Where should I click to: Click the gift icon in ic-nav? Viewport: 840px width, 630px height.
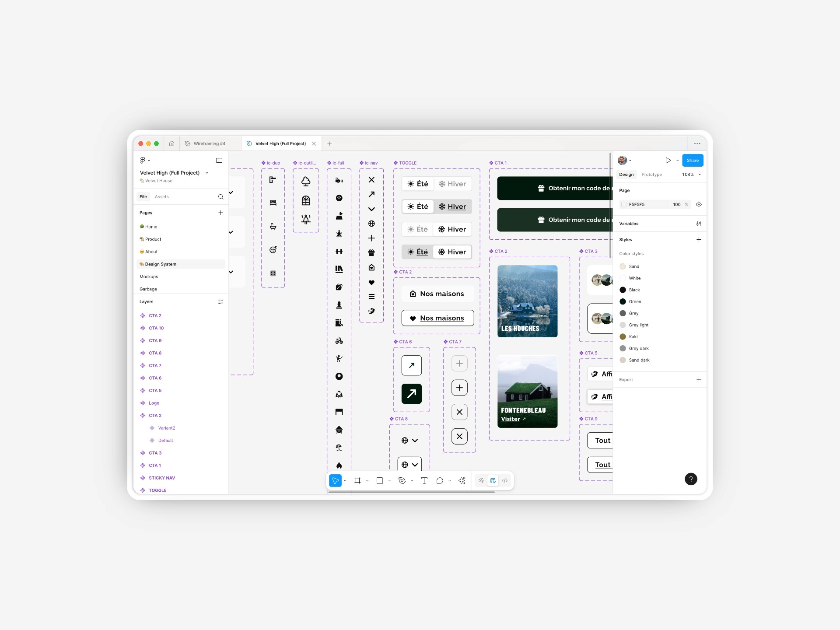pyautogui.click(x=371, y=252)
